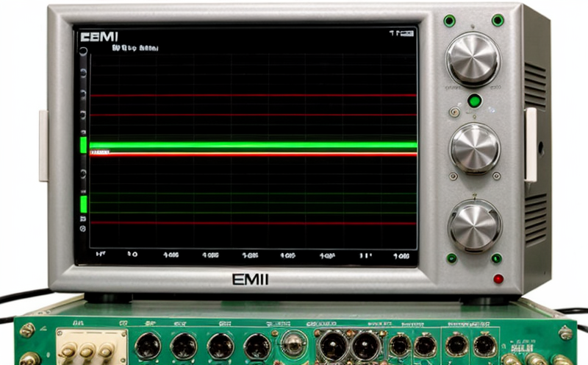The image size is (588, 365).
Task: Toggle the large green power button between the knobs
Action: 475,101
